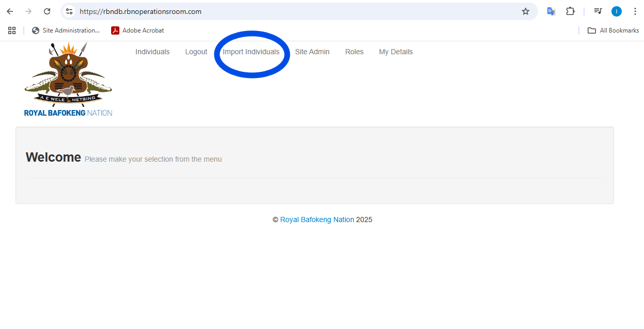Screen dimensions: 644x329
Task: Go to the Individuals menu item
Action: point(152,52)
